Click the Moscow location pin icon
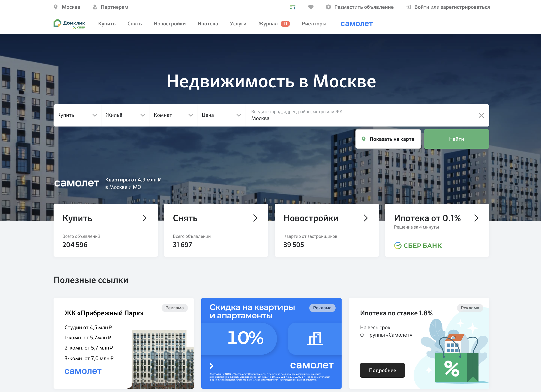The width and height of the screenshot is (541, 392). point(56,7)
